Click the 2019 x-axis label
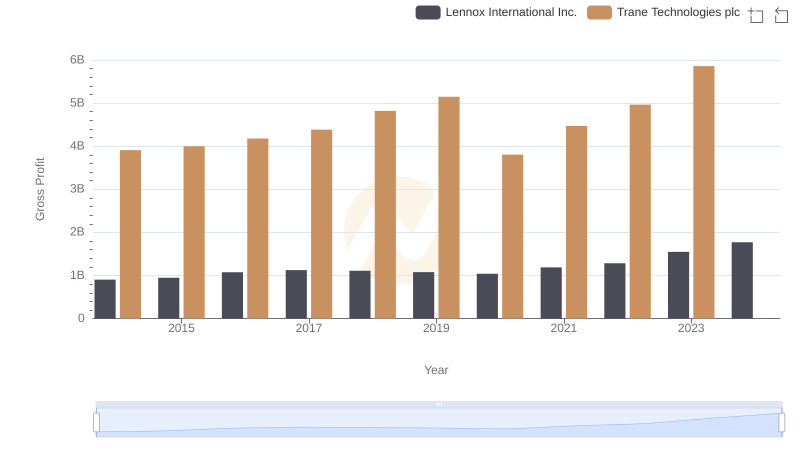The height and width of the screenshot is (461, 800). pos(436,328)
